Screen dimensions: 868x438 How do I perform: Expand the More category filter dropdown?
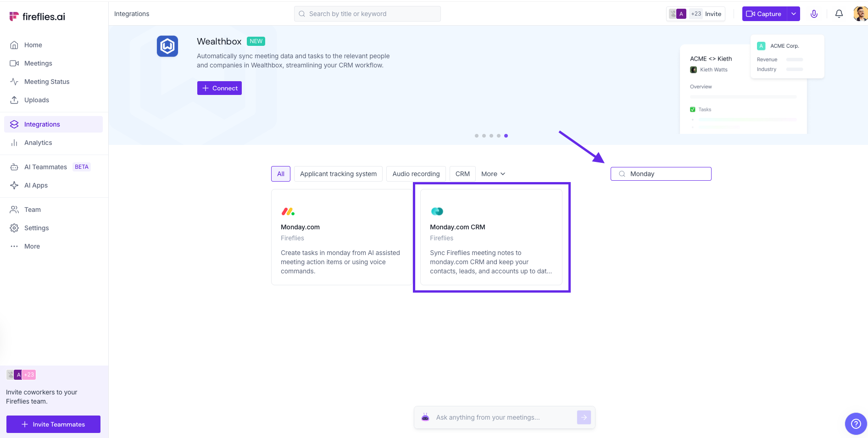(493, 174)
